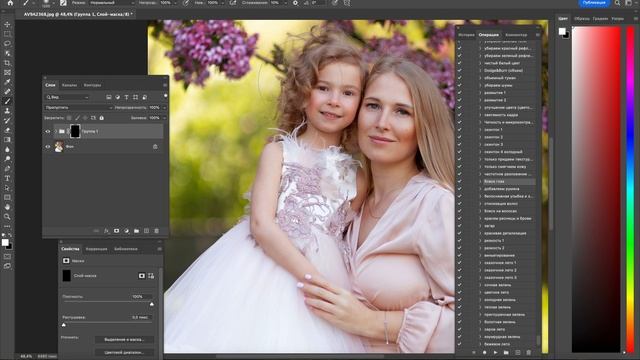This screenshot has height=360, width=640.
Task: Select the Clone Stamp tool
Action: pyautogui.click(x=7, y=111)
